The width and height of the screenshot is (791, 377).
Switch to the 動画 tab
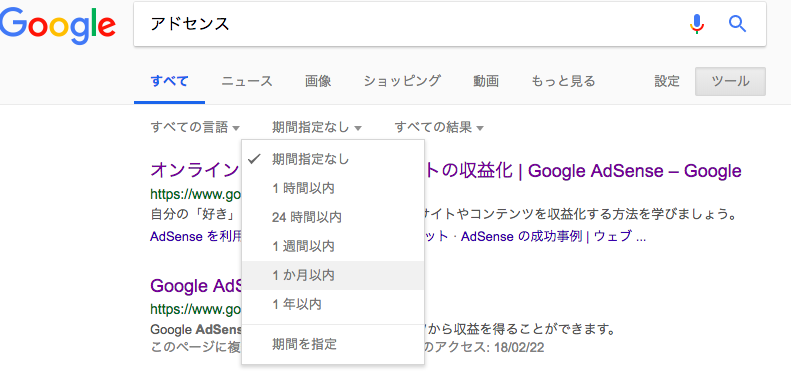point(486,81)
